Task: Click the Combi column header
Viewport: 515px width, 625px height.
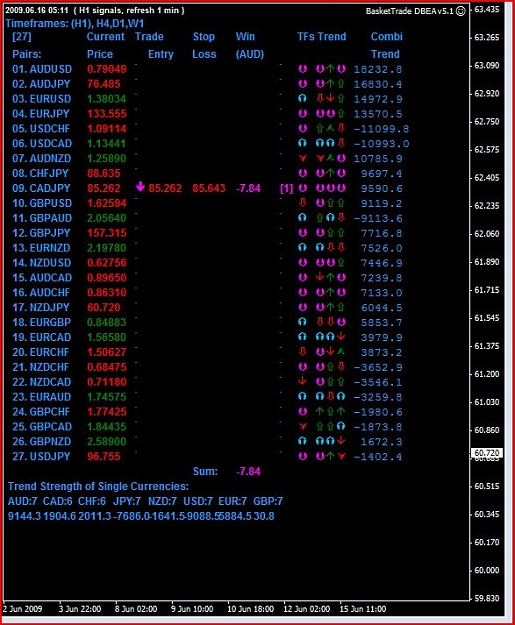Action: pos(387,37)
